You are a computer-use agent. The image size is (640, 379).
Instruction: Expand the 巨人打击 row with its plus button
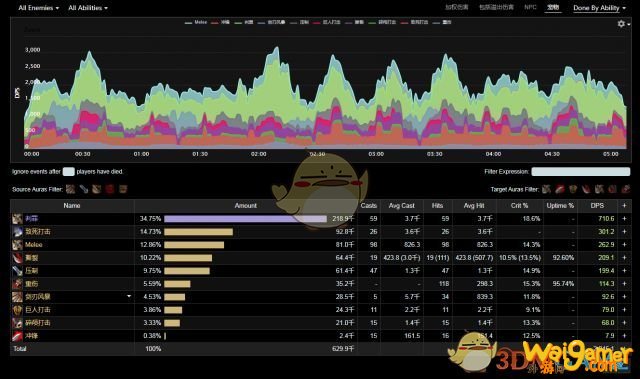coord(624,310)
